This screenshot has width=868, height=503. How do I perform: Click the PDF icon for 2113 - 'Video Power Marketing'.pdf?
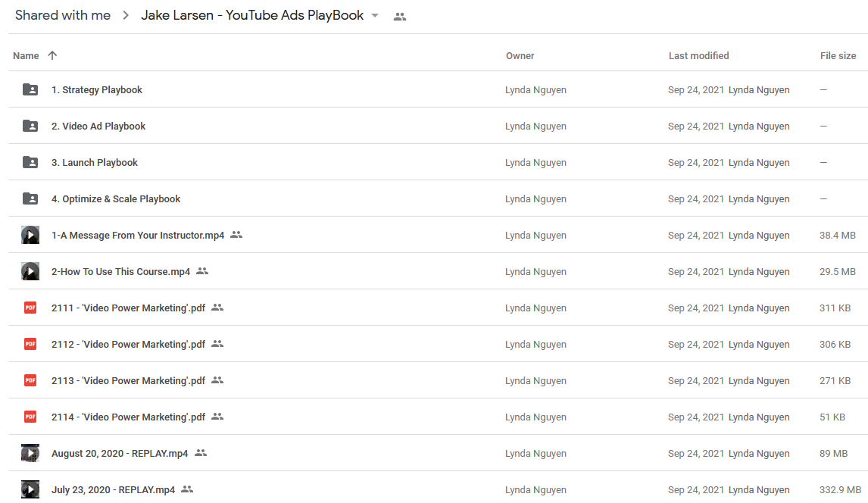click(30, 381)
